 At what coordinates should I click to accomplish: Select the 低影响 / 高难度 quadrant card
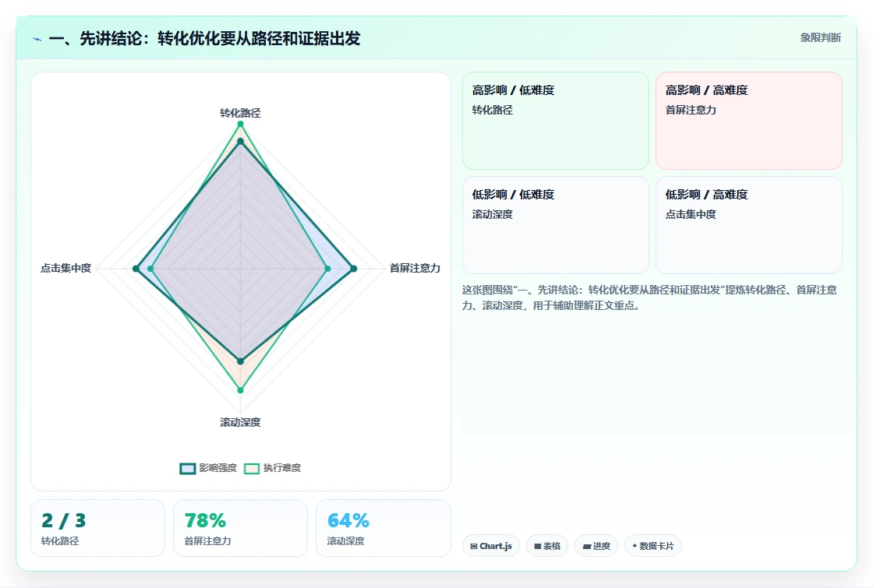click(x=749, y=225)
